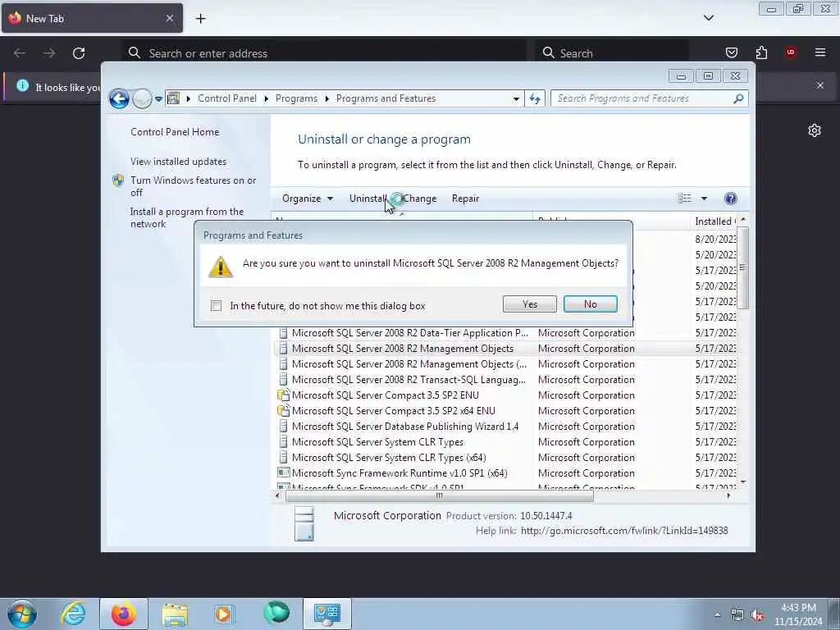Viewport: 840px width, 630px height.
Task: Open a new Firefox tab with plus
Action: tap(200, 19)
